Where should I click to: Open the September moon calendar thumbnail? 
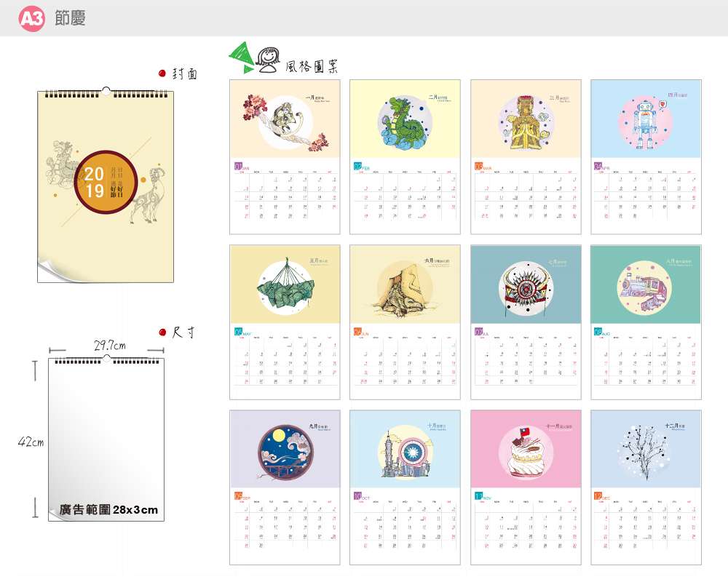click(285, 487)
